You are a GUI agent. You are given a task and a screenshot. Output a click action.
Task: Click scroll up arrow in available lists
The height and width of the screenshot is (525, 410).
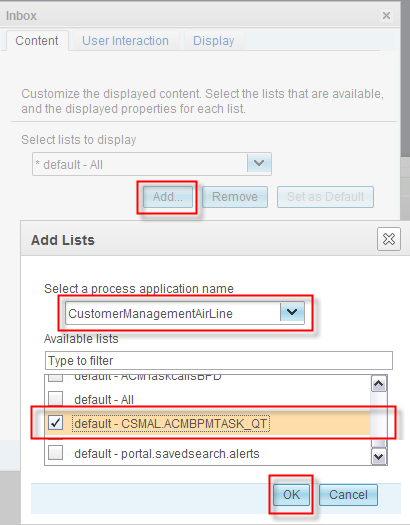(379, 384)
